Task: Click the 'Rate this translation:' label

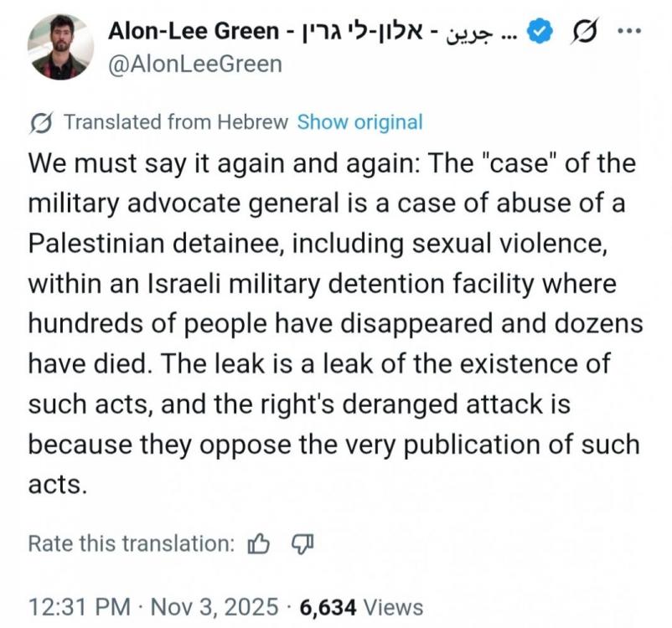Action: (132, 543)
